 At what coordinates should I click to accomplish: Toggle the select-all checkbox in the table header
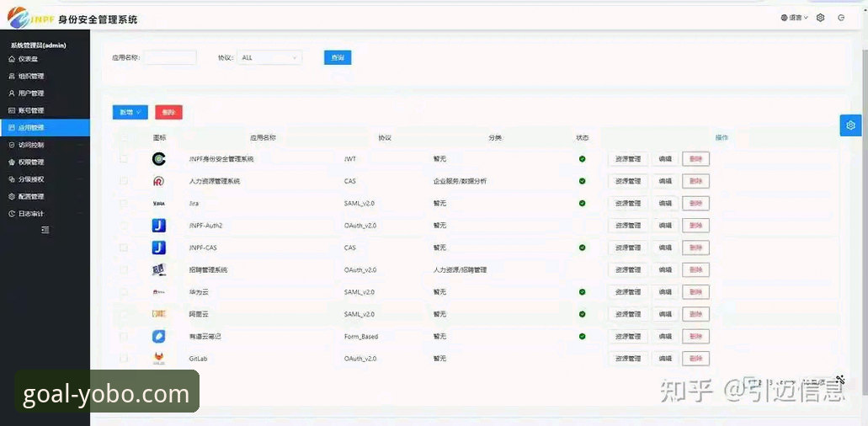click(124, 138)
